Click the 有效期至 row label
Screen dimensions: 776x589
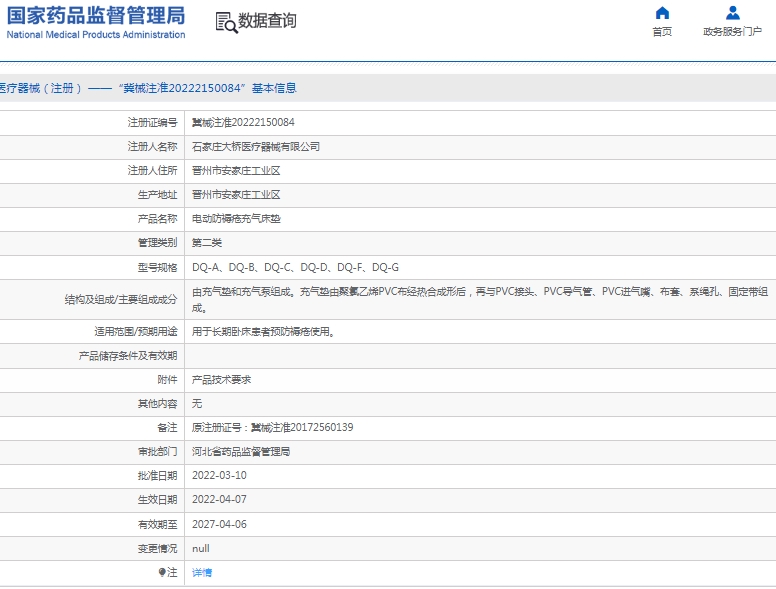(x=157, y=524)
